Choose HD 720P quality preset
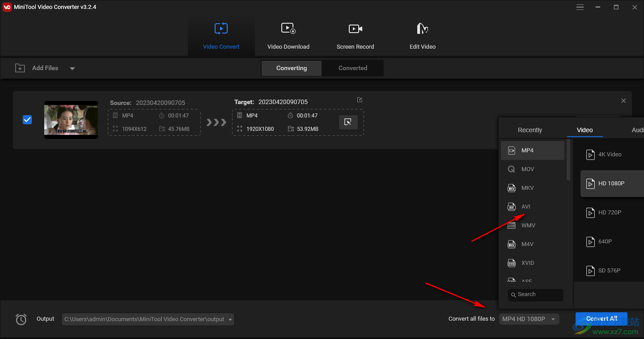Viewport: 644px width, 339px height. click(612, 213)
